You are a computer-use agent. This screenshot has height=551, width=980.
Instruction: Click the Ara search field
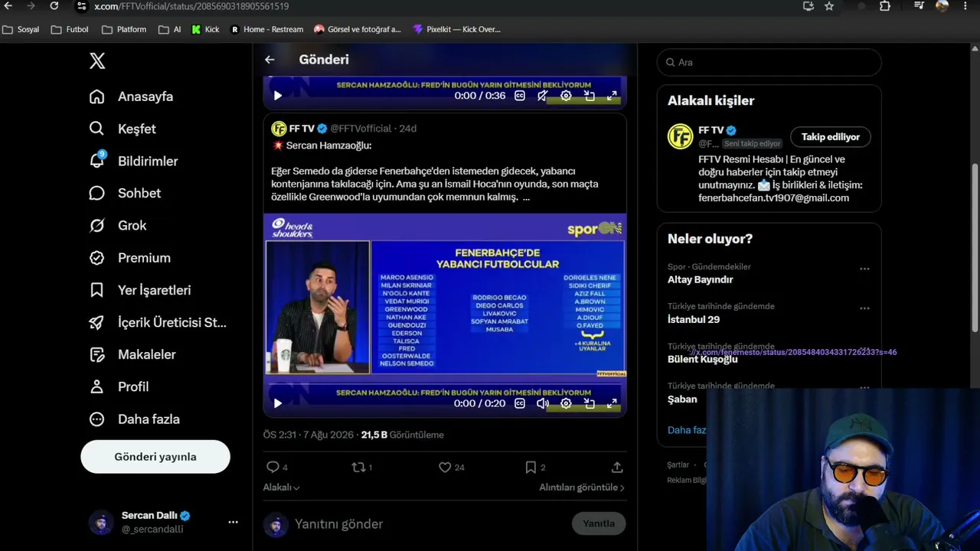[x=769, y=62]
